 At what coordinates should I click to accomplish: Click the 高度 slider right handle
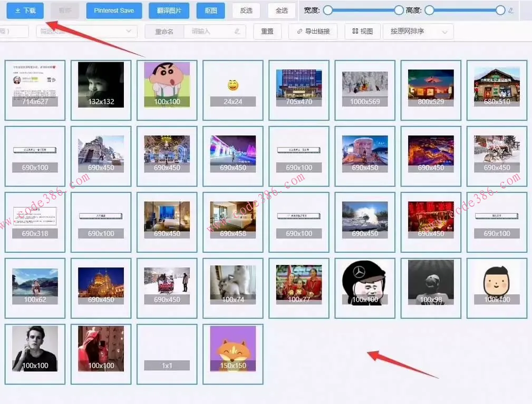point(500,10)
